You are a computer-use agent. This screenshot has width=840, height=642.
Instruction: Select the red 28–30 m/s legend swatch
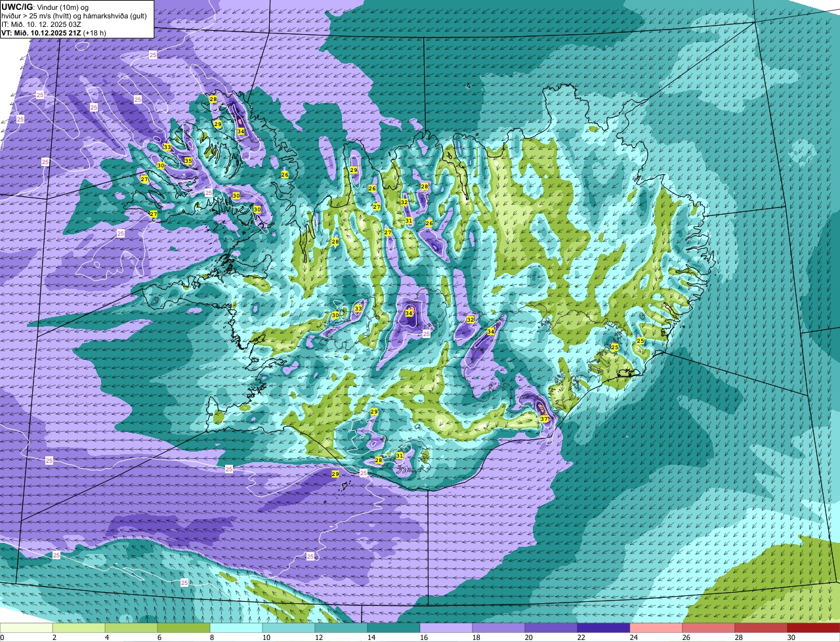761,628
